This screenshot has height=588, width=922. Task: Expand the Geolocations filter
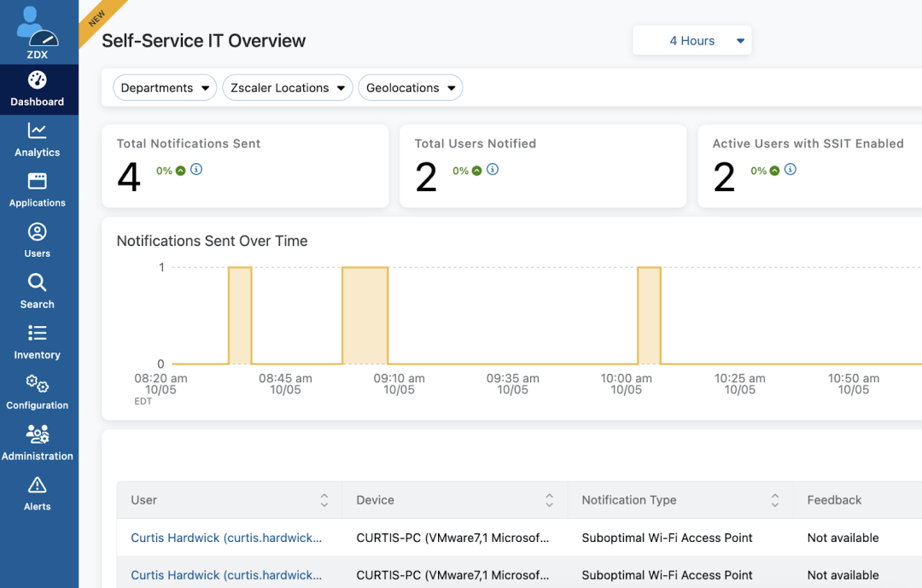[411, 88]
